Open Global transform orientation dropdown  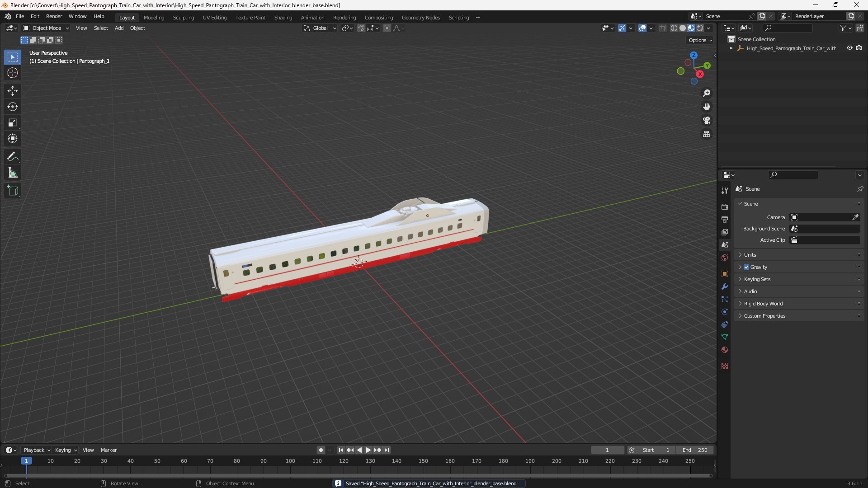[x=320, y=28]
